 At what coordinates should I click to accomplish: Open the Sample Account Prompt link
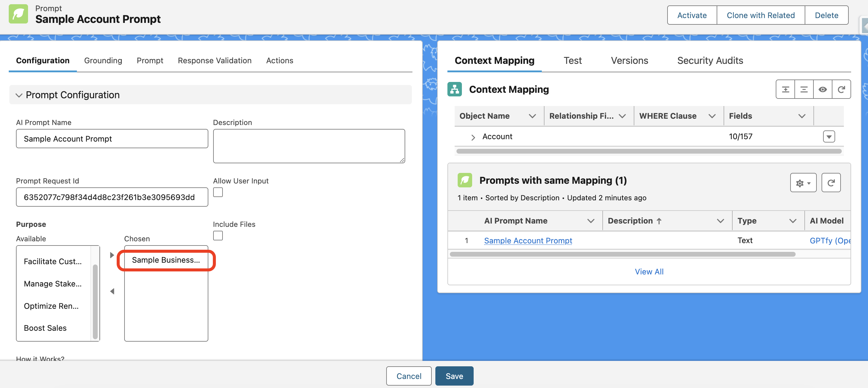coord(528,240)
